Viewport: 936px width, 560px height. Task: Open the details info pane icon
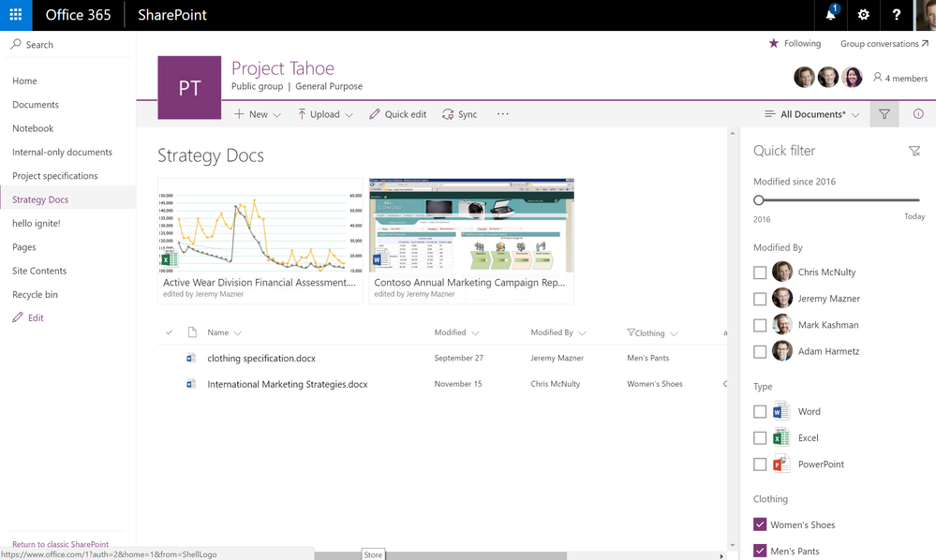point(918,114)
